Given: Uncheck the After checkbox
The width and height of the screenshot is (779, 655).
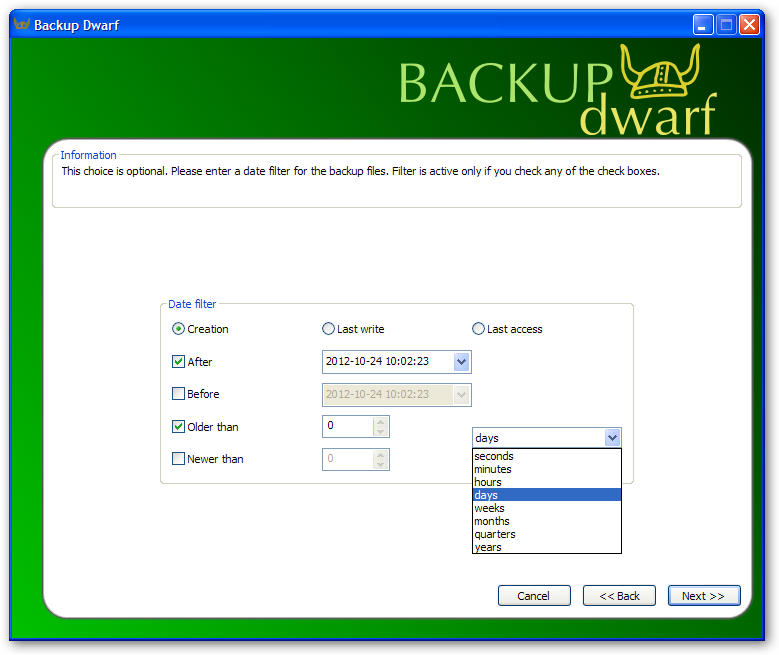Looking at the screenshot, I should [178, 362].
